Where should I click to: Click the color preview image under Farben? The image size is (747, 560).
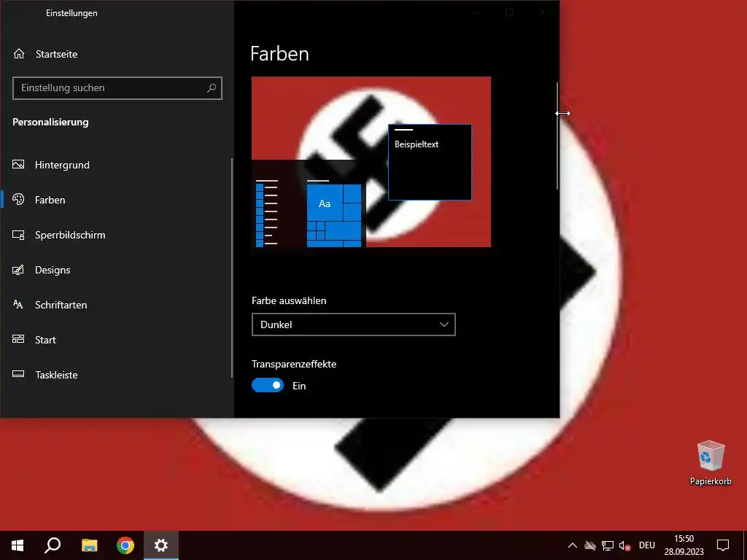click(371, 162)
